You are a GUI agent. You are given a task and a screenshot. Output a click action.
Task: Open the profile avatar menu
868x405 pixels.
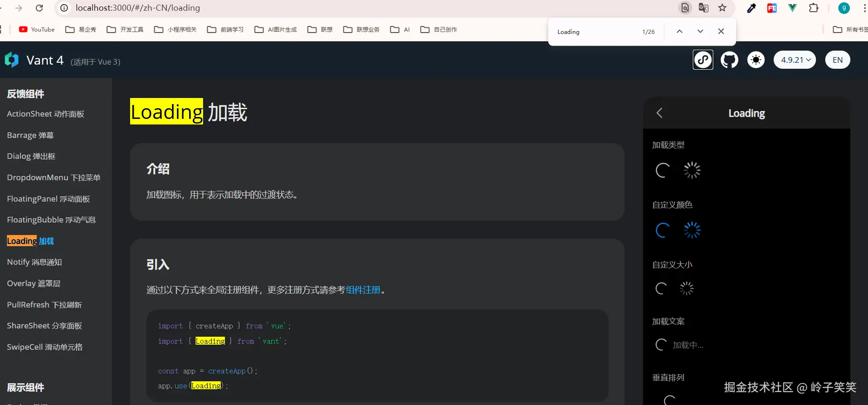(x=844, y=8)
